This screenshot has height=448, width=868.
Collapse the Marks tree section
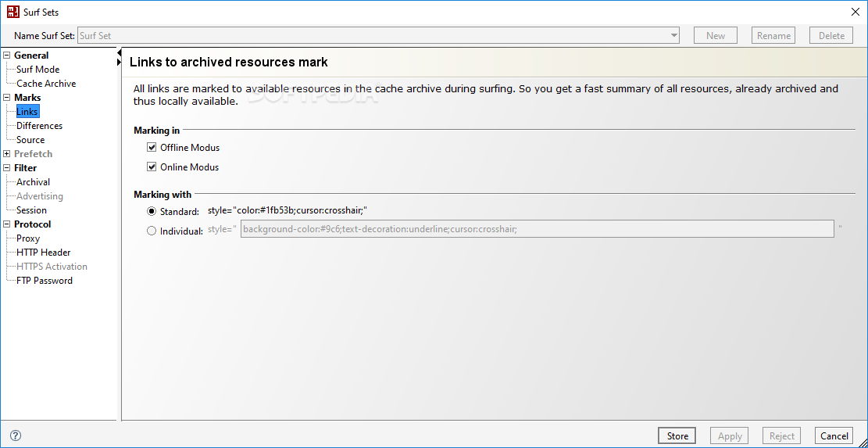[x=7, y=98]
